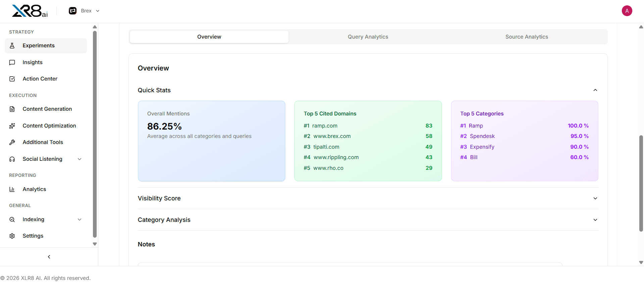Click the Settings gear icon
The image size is (644, 289).
[12, 236]
